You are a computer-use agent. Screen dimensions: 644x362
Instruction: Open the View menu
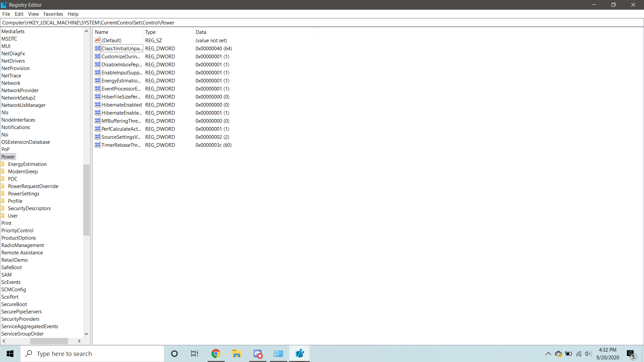click(34, 14)
